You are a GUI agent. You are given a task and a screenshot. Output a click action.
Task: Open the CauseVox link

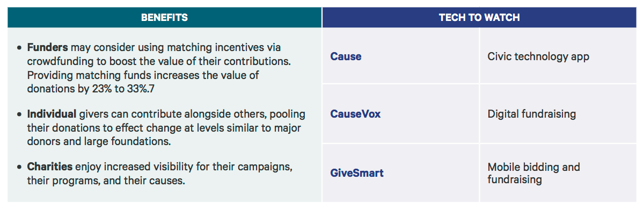click(x=355, y=114)
